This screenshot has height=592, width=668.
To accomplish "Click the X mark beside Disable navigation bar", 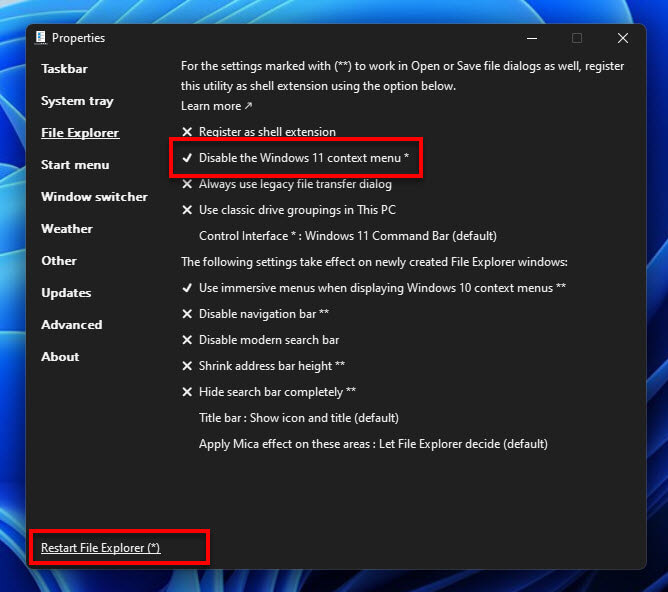I will tap(187, 314).
